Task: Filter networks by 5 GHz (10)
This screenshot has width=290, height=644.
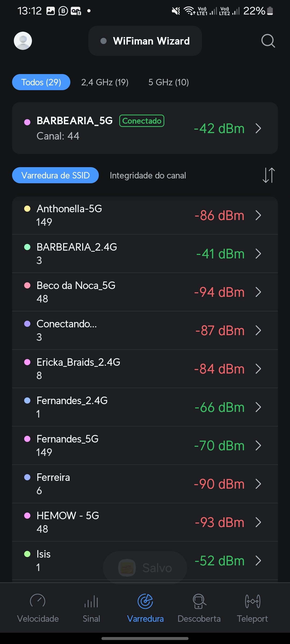Action: (169, 82)
